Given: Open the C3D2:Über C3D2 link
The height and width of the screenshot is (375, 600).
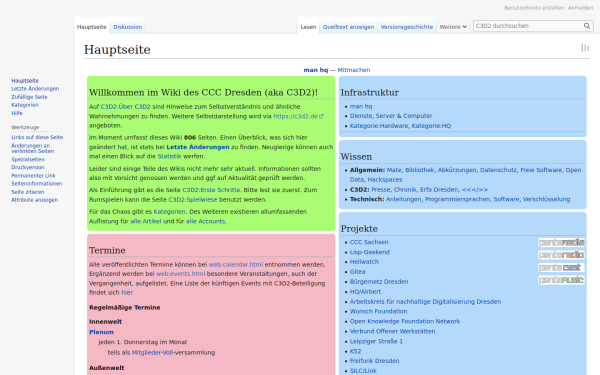Looking at the screenshot, I should (126, 107).
